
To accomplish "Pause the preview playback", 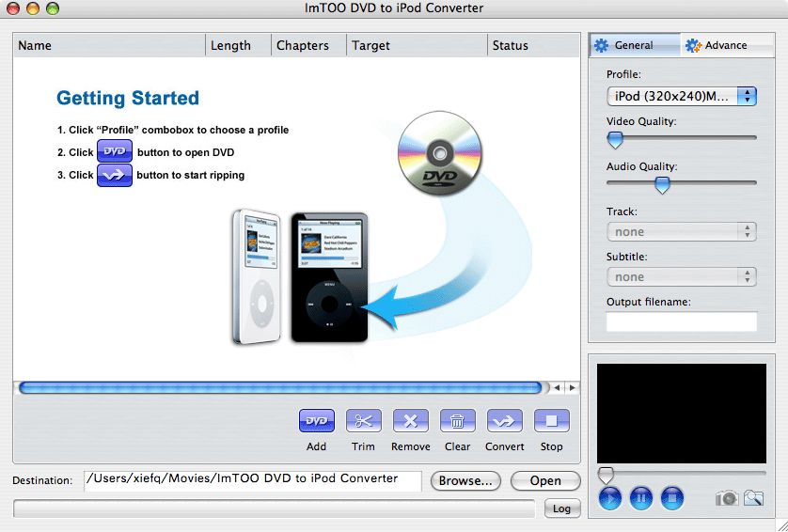I will click(640, 498).
